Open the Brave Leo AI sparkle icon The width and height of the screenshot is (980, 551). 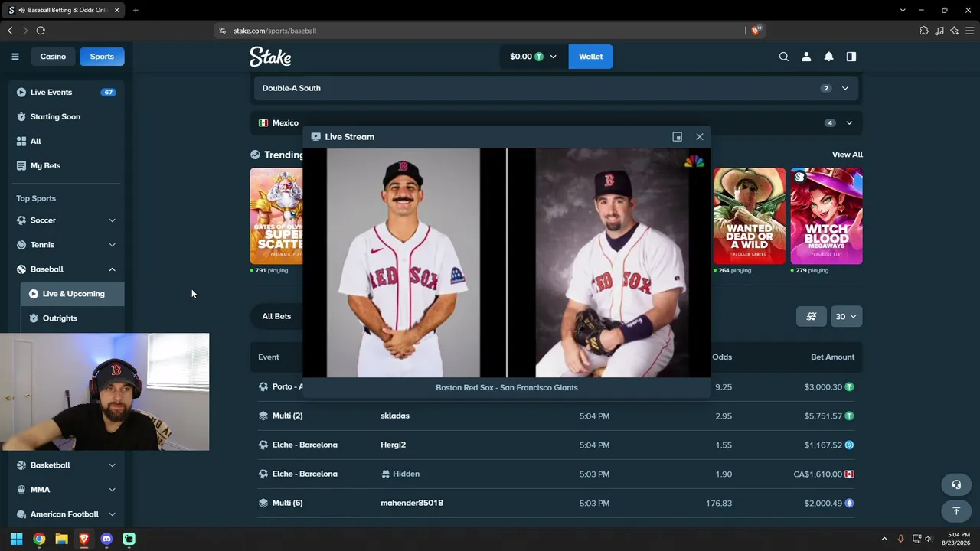tap(954, 31)
